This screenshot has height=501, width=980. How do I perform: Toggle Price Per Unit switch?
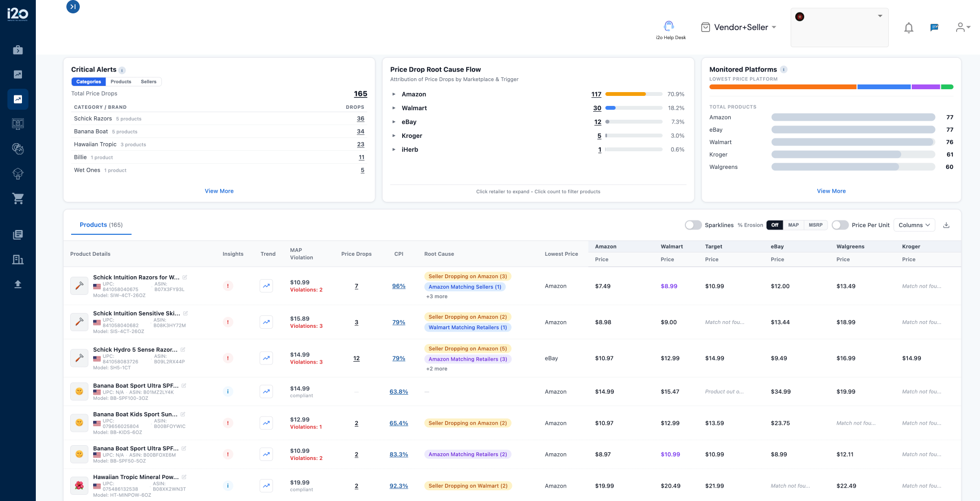[840, 225]
